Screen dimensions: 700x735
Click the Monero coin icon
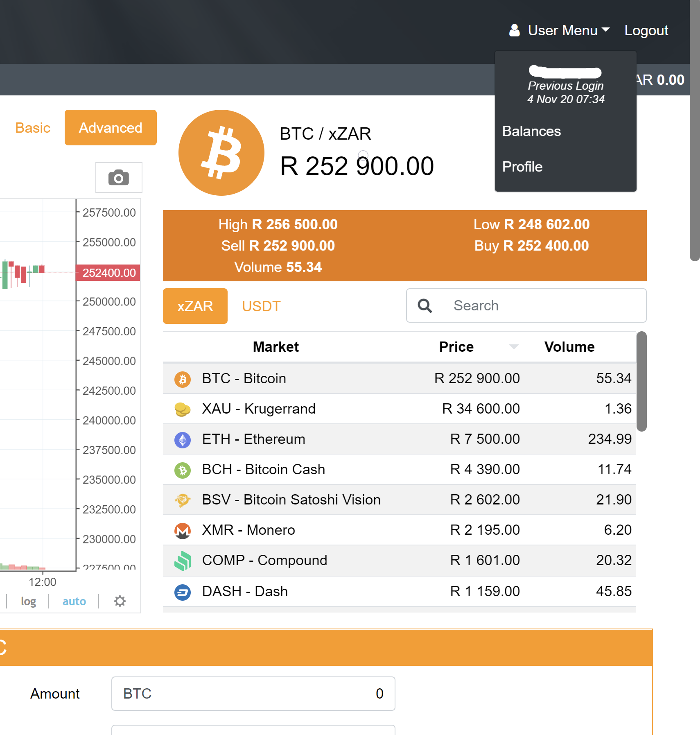(x=183, y=531)
